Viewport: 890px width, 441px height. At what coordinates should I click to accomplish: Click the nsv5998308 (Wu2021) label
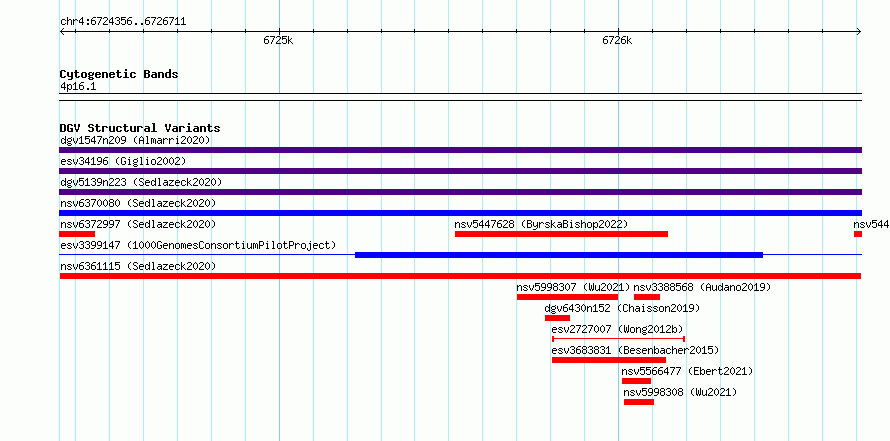(681, 392)
